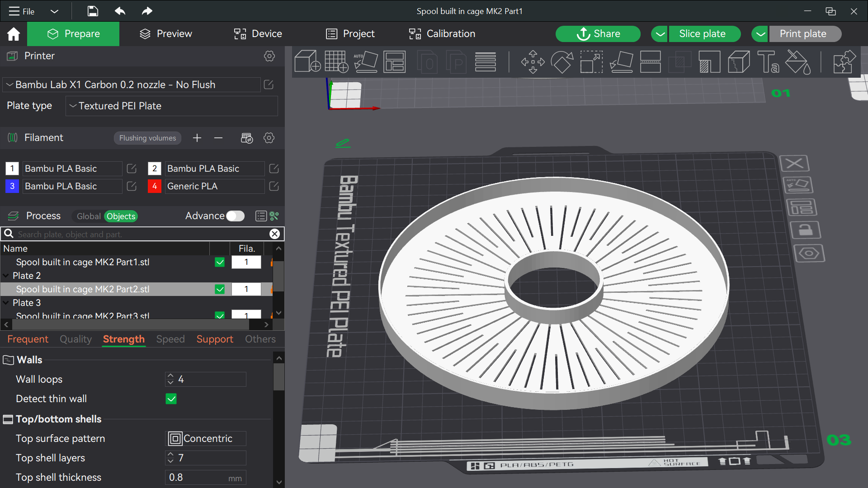Select the Rotate tool icon
This screenshot has width=868, height=488.
coord(562,61)
